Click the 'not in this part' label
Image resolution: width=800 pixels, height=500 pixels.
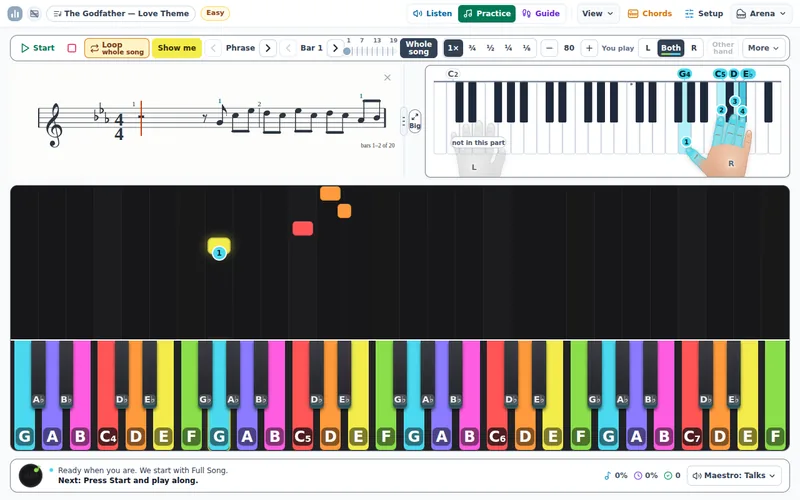[478, 143]
